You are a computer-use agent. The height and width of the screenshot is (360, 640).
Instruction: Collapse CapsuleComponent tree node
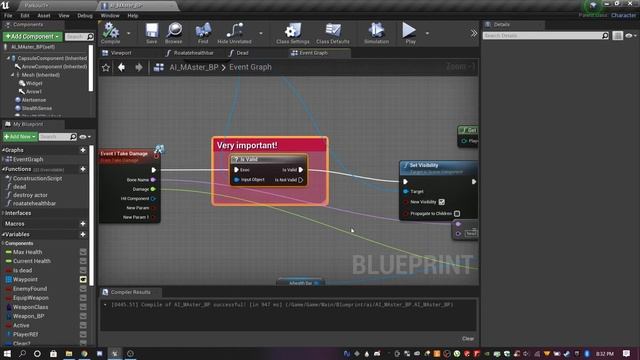pyautogui.click(x=8, y=58)
